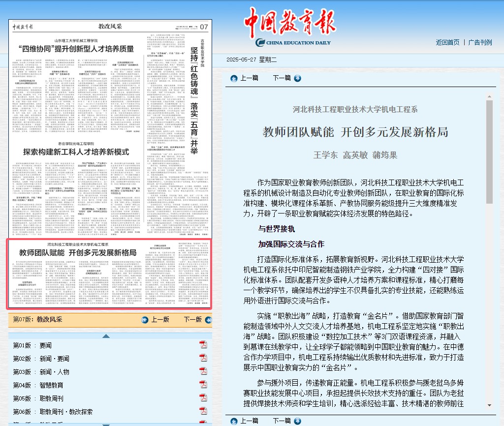
Task: Open the 广告刊例 link
Action: (x=479, y=42)
